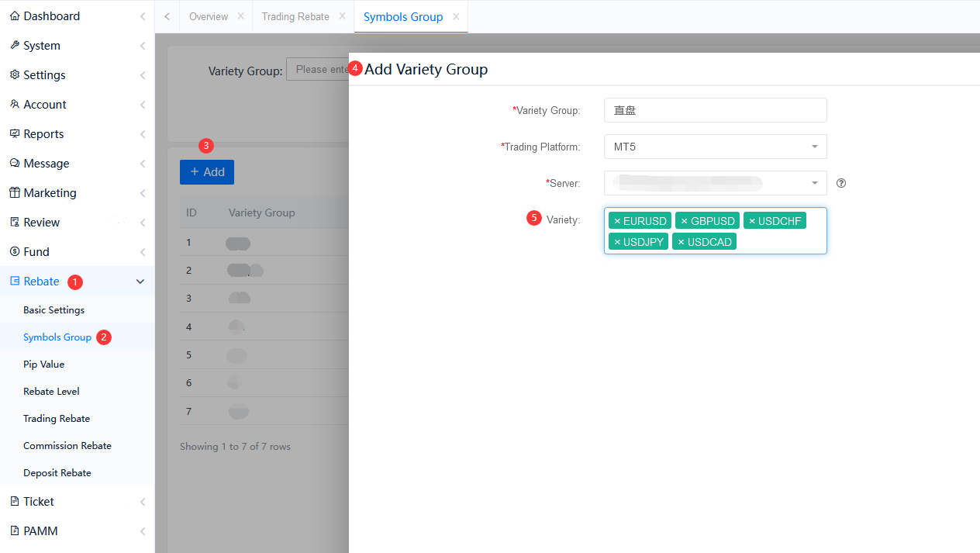Screen dimensions: 980x553
Task: Click the Review document icon
Action: point(15,222)
